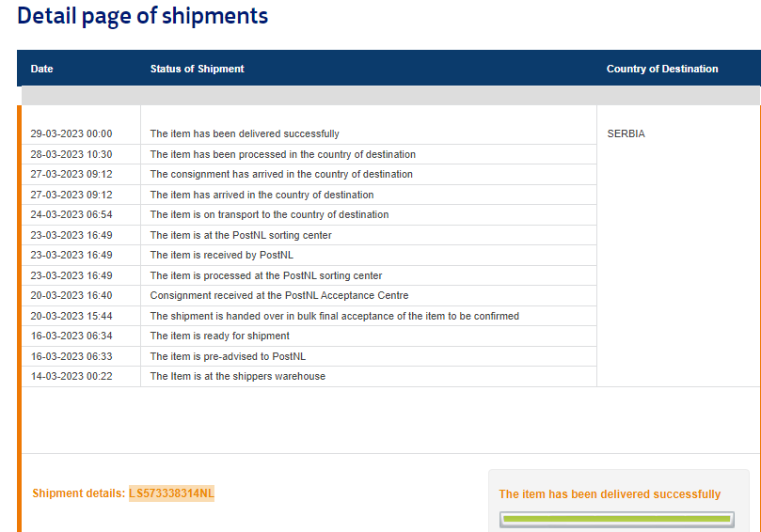
Task: Click the Detail page of shipments heading
Action: pos(143,16)
